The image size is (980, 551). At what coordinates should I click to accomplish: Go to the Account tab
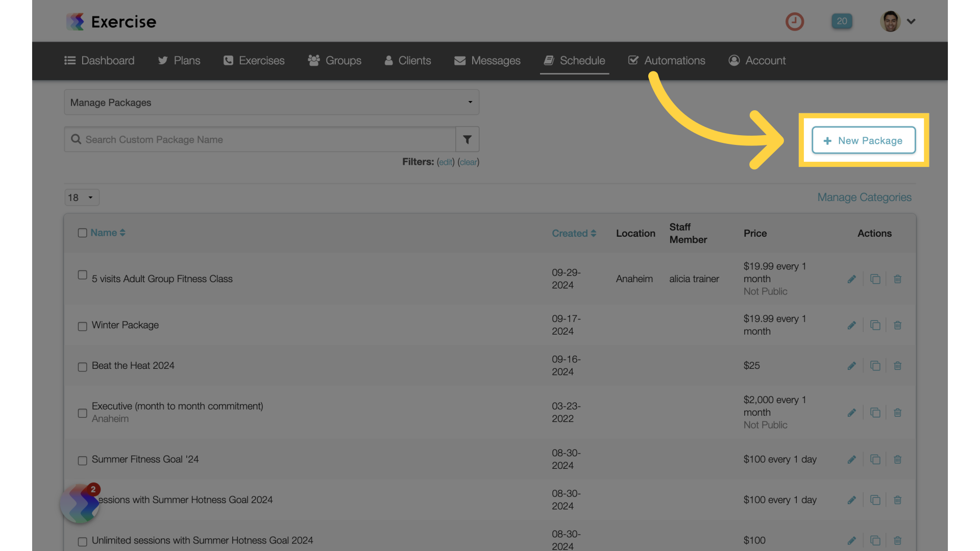tap(757, 60)
